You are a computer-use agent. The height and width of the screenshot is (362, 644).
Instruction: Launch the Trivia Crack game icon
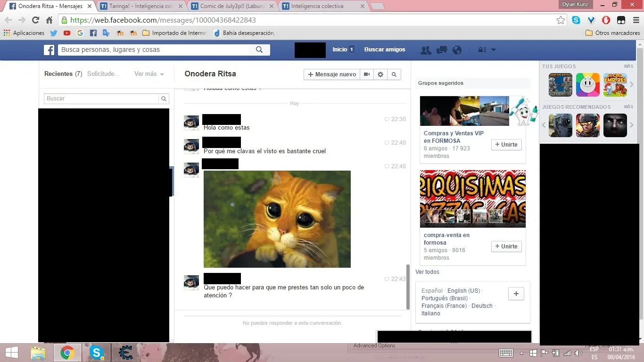click(588, 85)
